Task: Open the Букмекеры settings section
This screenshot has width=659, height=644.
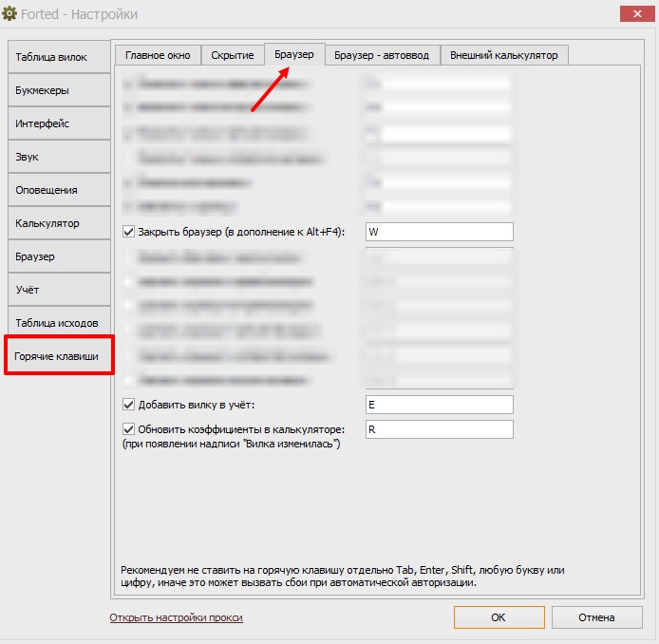Action: click(x=59, y=90)
